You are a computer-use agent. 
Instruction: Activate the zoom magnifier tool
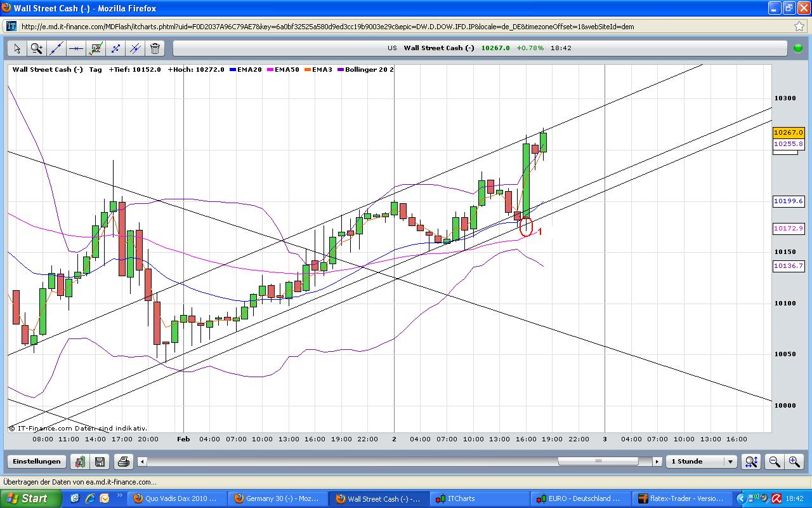point(36,48)
